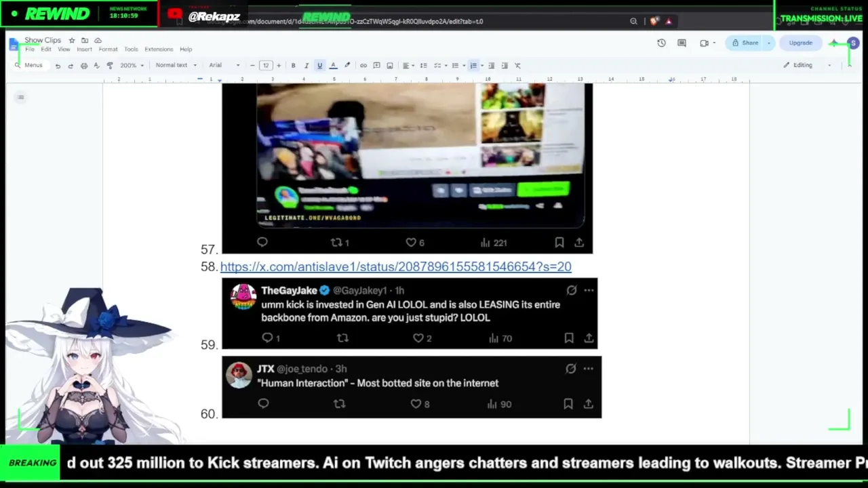Image resolution: width=868 pixels, height=488 pixels.
Task: Reply to the TheGayJake tweet
Action: point(268,338)
